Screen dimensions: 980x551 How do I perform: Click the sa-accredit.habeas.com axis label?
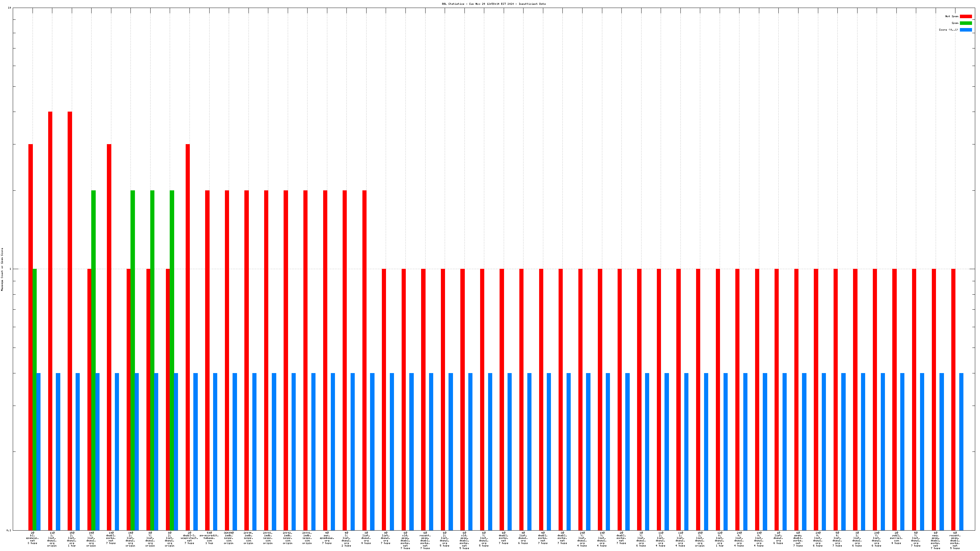209,538
